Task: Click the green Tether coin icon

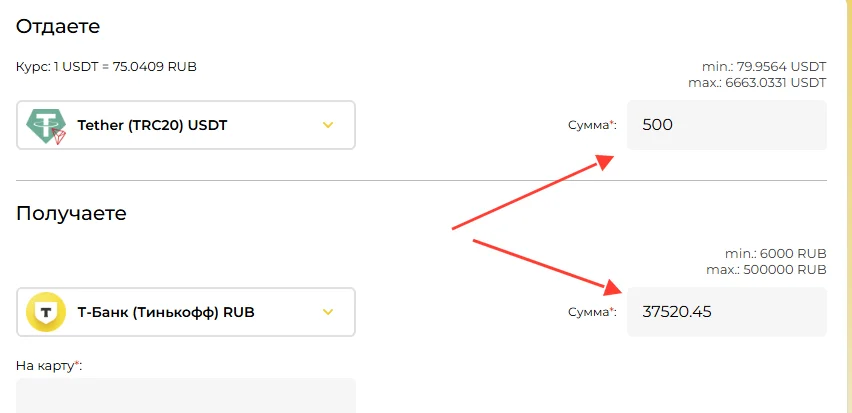Action: click(46, 126)
